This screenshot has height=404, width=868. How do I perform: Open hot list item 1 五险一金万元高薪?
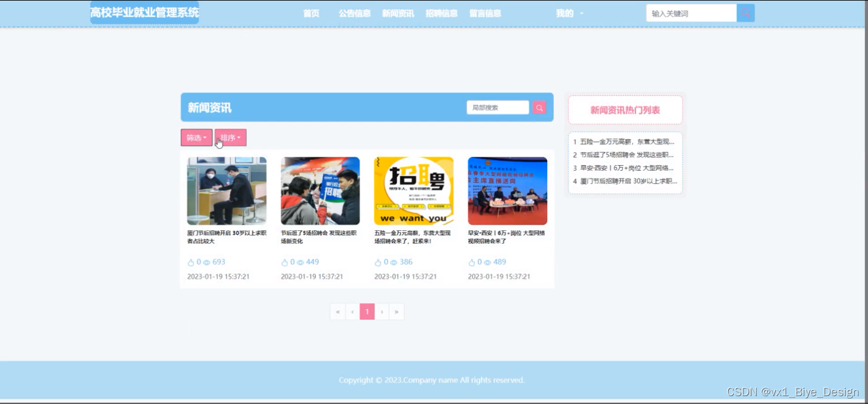pos(624,142)
